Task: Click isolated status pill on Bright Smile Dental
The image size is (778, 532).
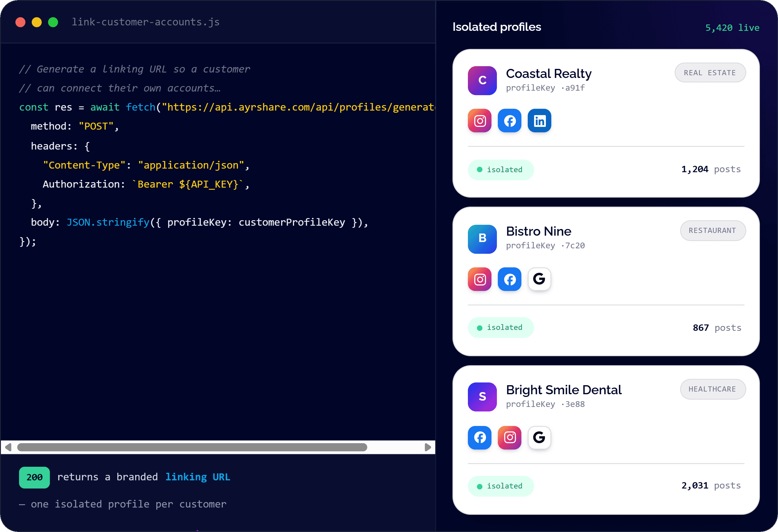Action: pos(501,486)
